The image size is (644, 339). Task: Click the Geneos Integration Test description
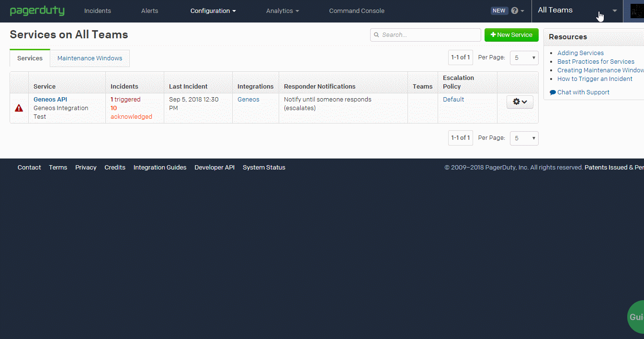tap(61, 113)
